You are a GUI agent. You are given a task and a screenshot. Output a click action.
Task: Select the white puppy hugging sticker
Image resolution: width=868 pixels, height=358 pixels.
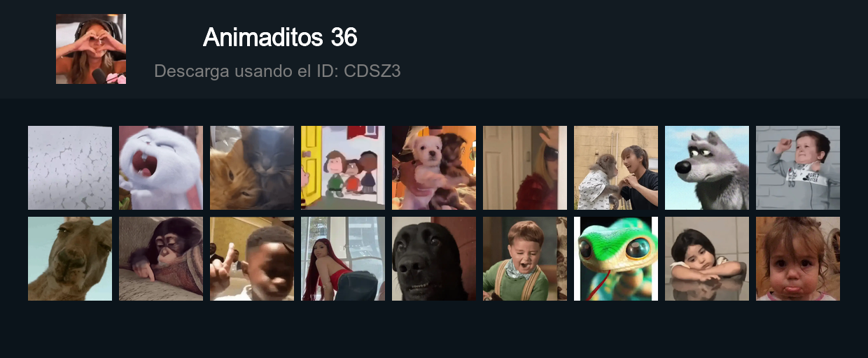point(434,168)
